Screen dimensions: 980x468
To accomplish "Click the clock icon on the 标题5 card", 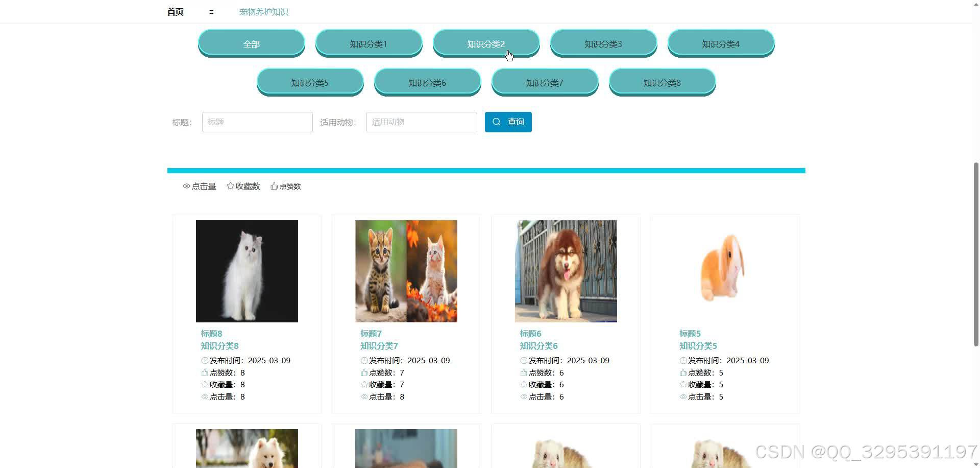I will (x=683, y=361).
